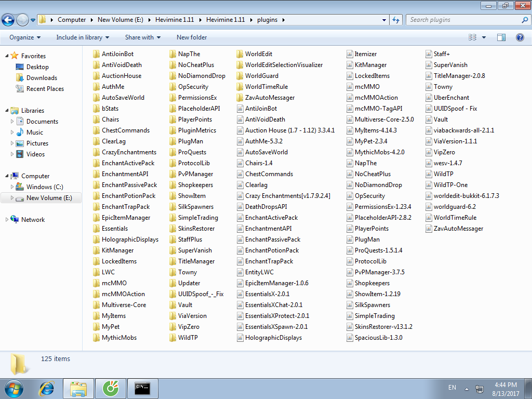Select the ViaVersion-1.1.1 jar file icon
532x399 pixels.
[429, 141]
